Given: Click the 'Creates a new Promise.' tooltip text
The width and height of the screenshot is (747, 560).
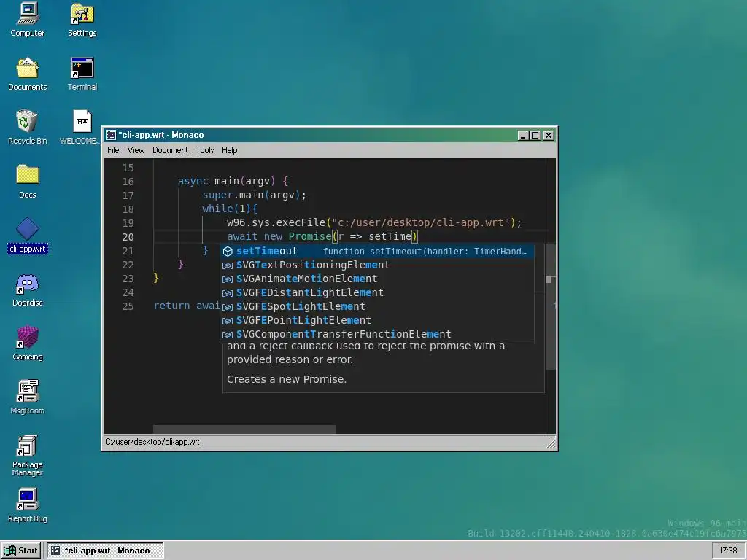Looking at the screenshot, I should tap(286, 379).
